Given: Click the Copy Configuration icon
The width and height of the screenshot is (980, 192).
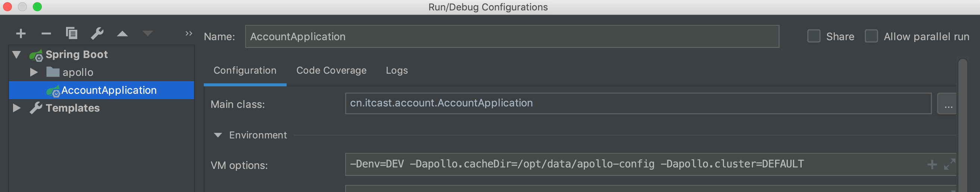Looking at the screenshot, I should coord(72,33).
